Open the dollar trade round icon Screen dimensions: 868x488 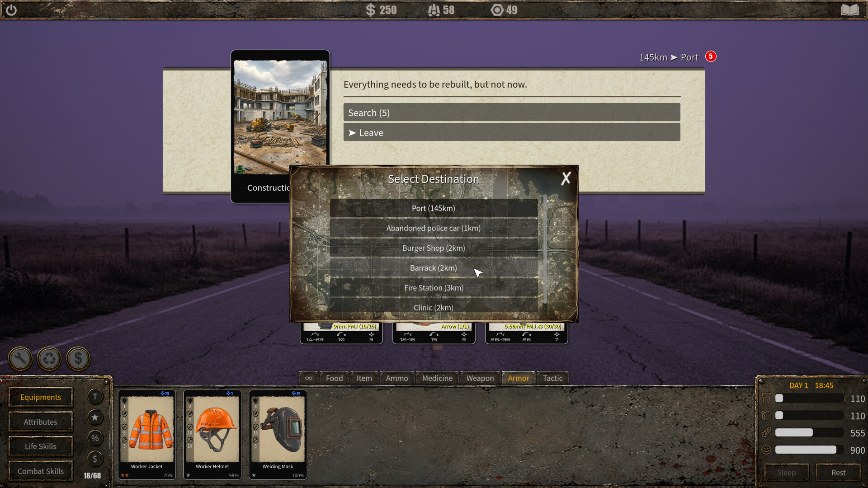[78, 359]
